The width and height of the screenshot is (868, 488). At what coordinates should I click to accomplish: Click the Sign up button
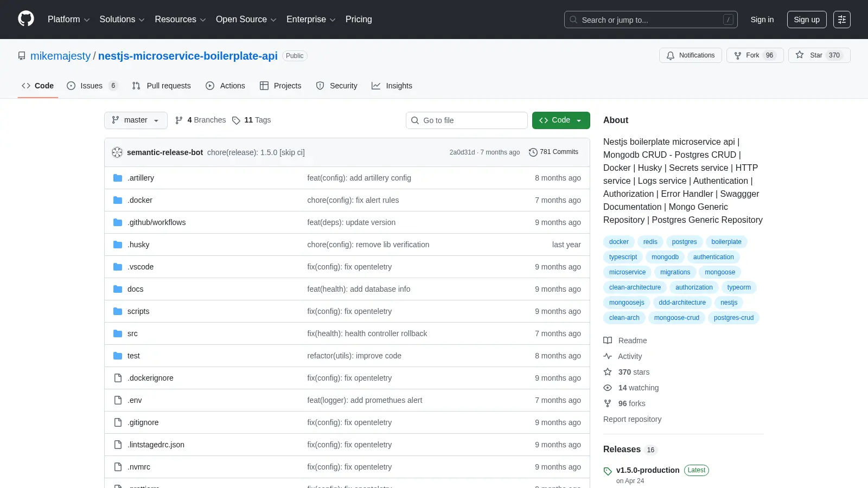pyautogui.click(x=807, y=20)
